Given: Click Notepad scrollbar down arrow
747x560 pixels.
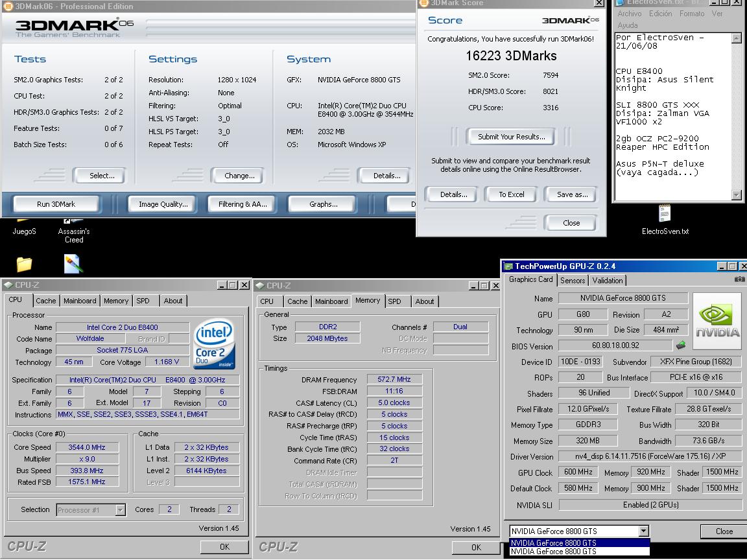Looking at the screenshot, I should pos(737,194).
